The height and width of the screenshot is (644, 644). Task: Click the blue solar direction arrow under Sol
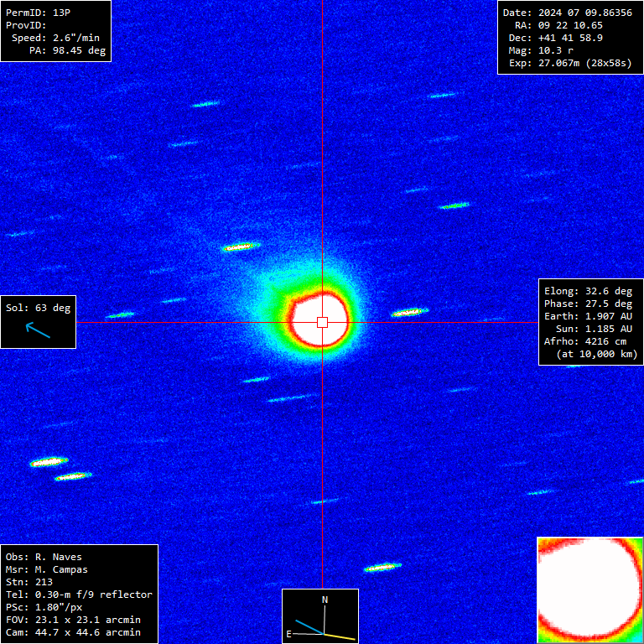[x=38, y=330]
